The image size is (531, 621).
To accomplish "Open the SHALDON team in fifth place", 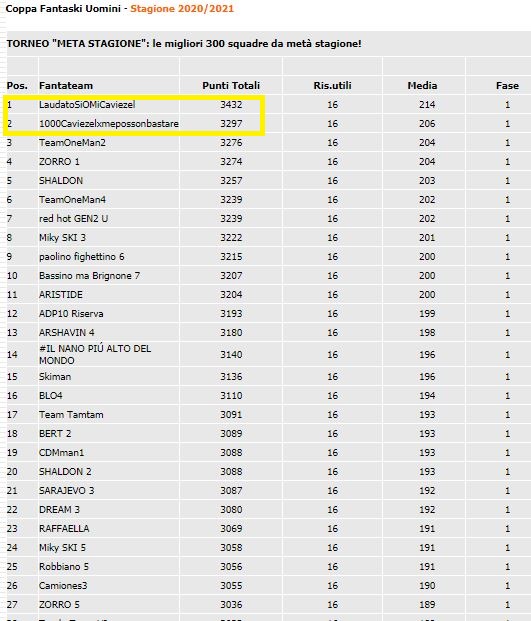I will point(61,181).
